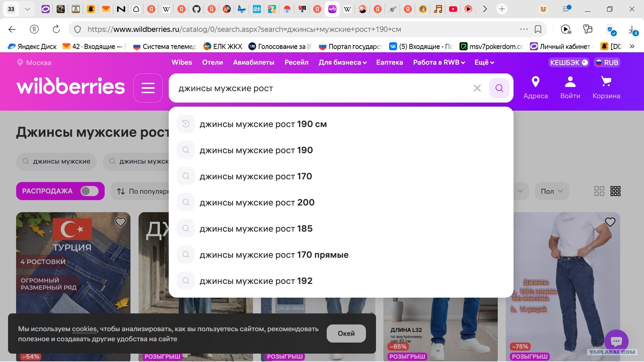Screen dimensions: 644x362
Task: Select suggestion джинсы мужские рост 190 см
Action: (341, 124)
